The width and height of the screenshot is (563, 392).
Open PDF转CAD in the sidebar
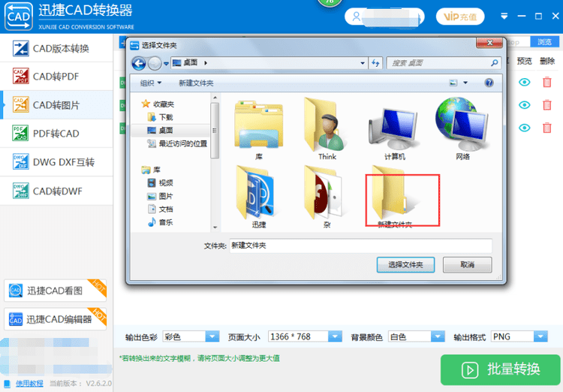tap(56, 134)
